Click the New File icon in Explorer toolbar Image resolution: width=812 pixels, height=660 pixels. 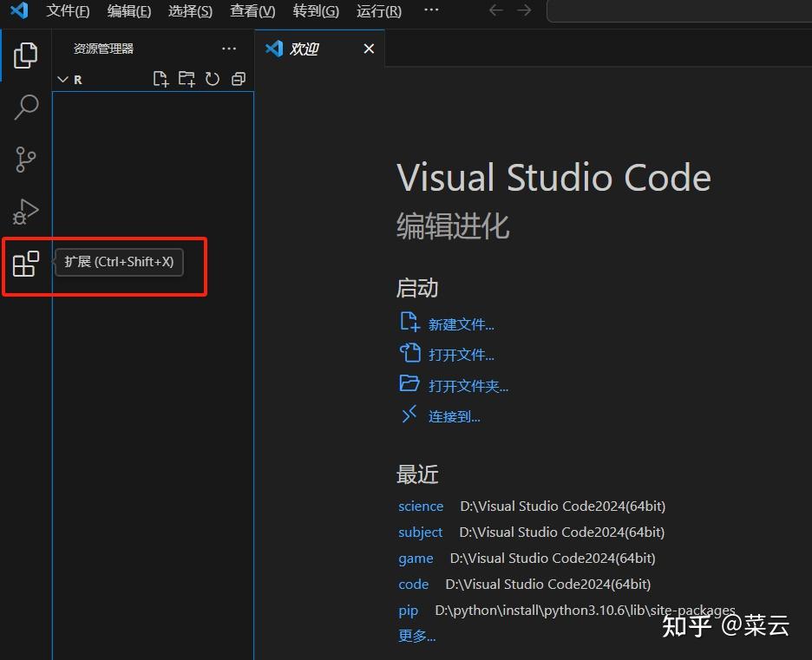tap(160, 78)
